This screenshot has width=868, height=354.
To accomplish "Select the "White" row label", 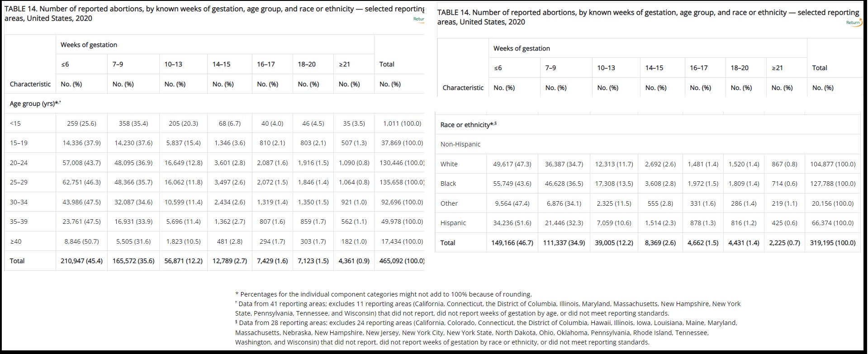I will 449,164.
